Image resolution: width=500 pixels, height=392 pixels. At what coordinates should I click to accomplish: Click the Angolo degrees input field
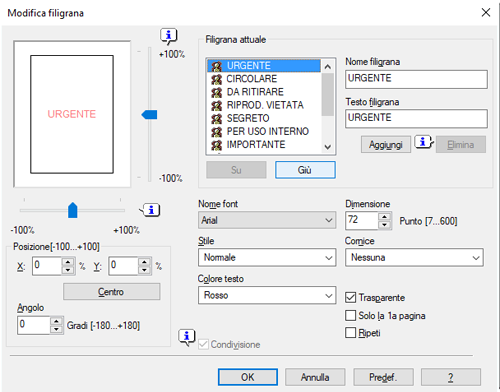pyautogui.click(x=34, y=325)
